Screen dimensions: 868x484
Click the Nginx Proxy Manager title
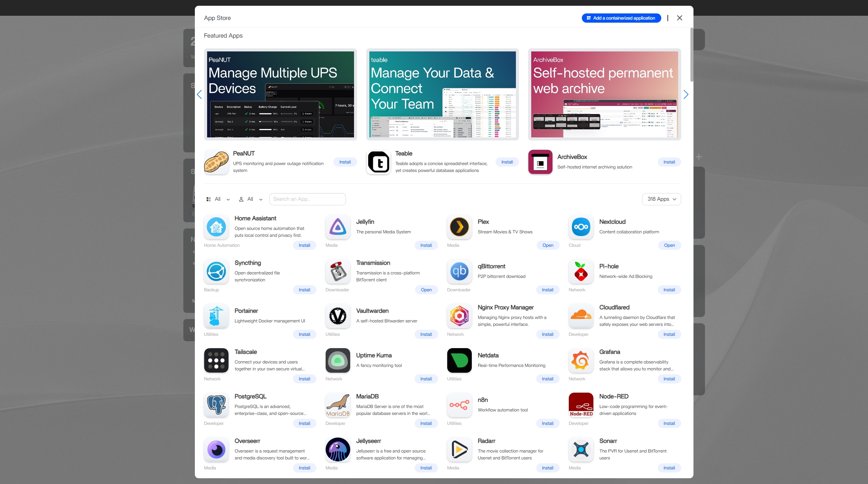[506, 307]
